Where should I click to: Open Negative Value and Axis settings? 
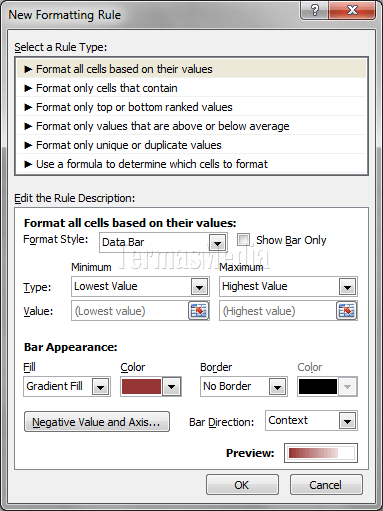tap(97, 422)
